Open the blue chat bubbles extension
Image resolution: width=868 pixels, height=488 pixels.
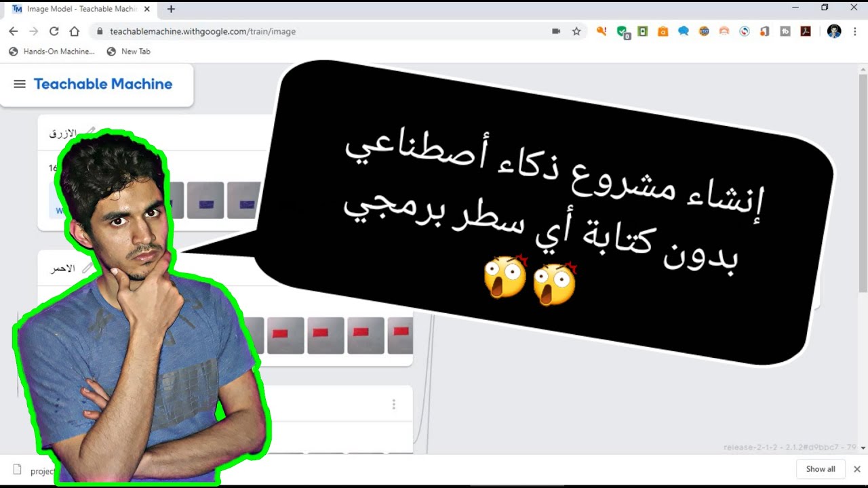[x=684, y=31]
